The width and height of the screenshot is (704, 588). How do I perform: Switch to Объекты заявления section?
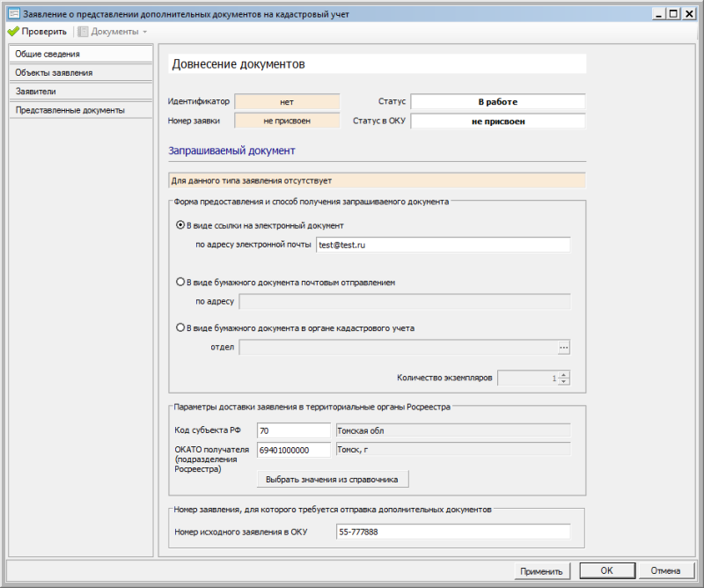point(81,72)
